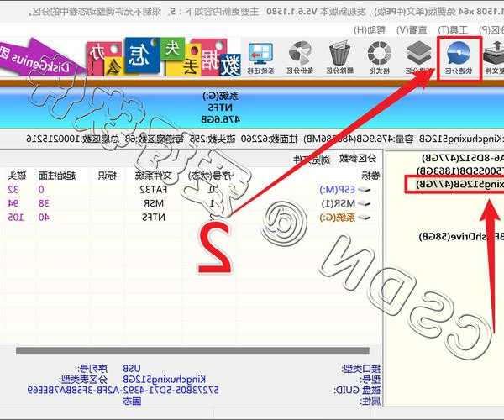
Task: Click the 序号(状态) column header
Action: (x=212, y=176)
